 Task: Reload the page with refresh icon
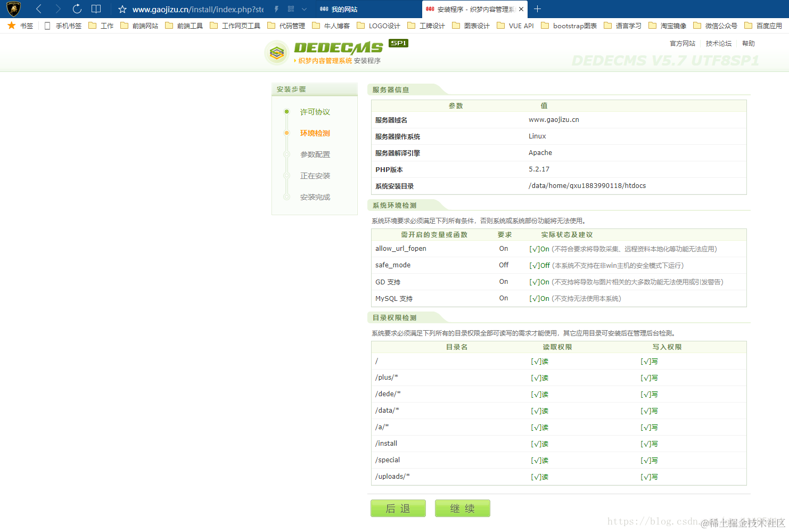tap(77, 9)
